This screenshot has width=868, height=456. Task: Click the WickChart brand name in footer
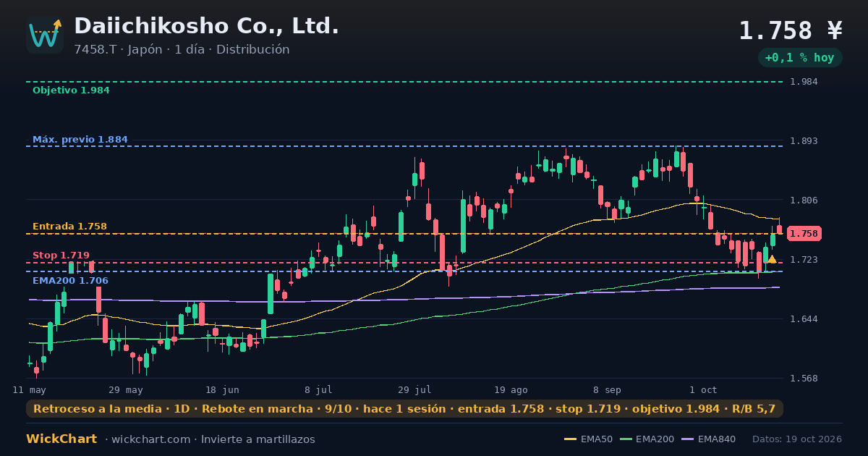61,439
